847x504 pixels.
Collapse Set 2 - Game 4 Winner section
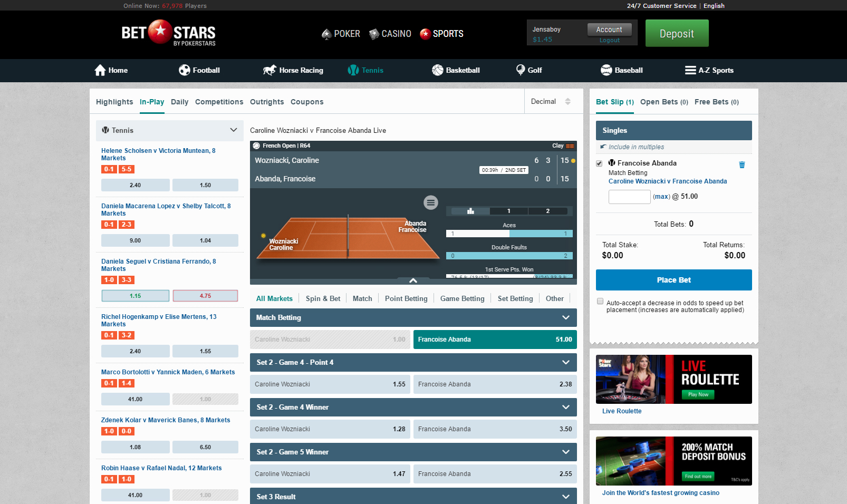pos(413,407)
